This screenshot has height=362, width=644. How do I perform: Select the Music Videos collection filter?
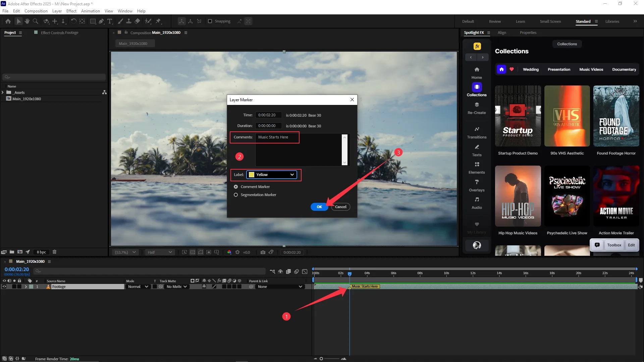click(x=591, y=69)
